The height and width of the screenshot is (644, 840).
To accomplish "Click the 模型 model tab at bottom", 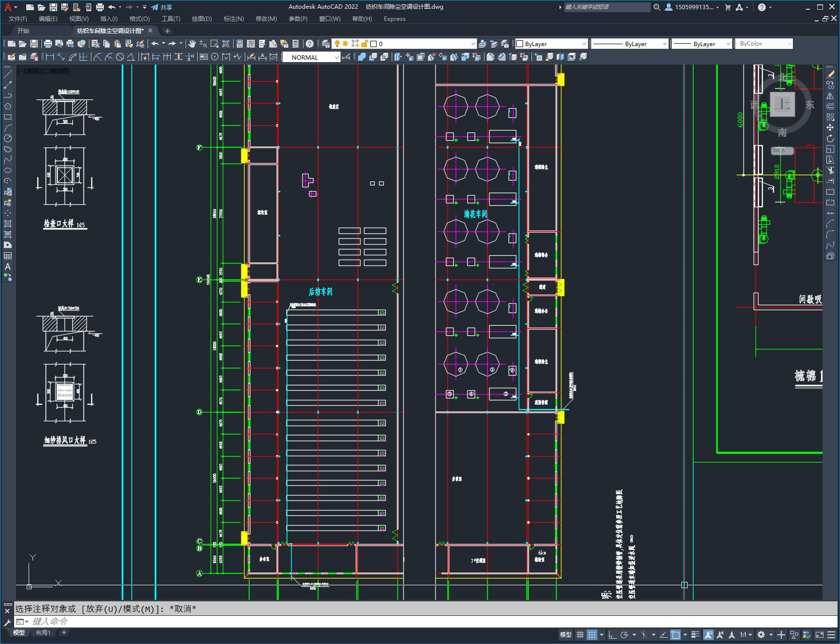I will (19, 632).
